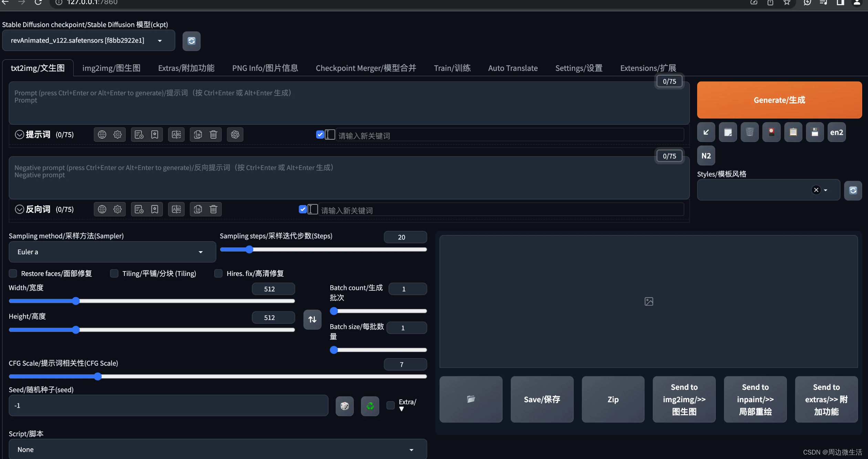Open the Stable Diffusion checkpoint dropdown
This screenshot has height=459, width=868.
(89, 41)
